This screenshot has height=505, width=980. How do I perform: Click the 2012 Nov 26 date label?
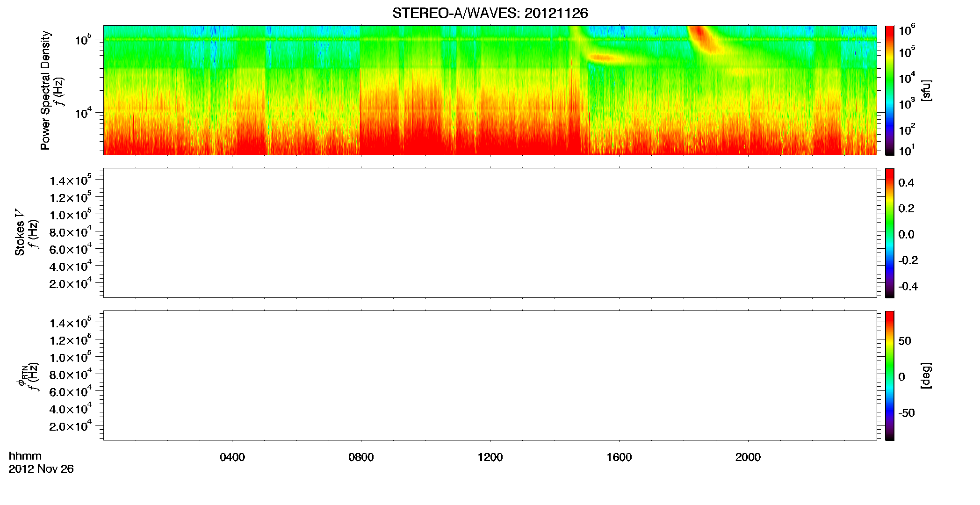[41, 469]
